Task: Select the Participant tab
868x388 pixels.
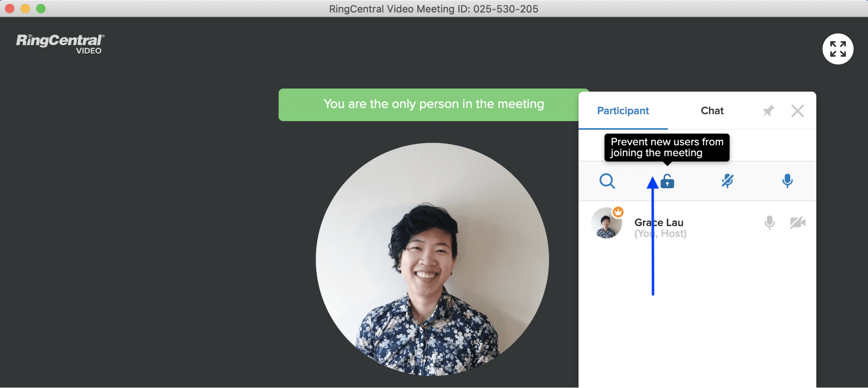Action: tap(623, 111)
